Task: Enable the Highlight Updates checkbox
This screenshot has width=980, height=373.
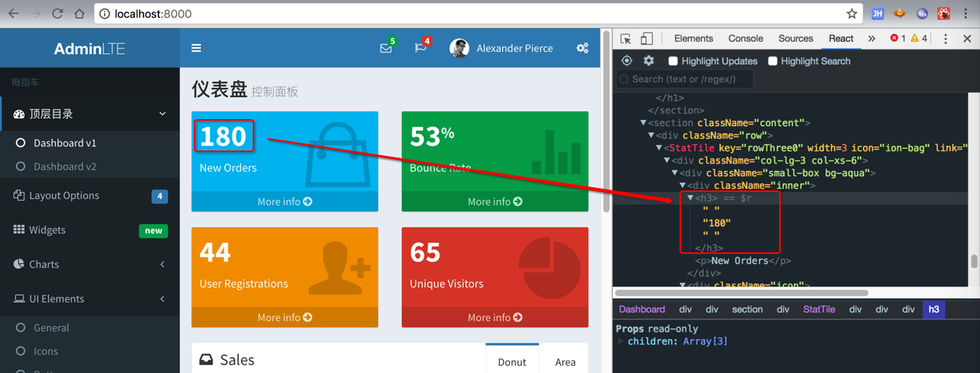Action: (x=672, y=60)
